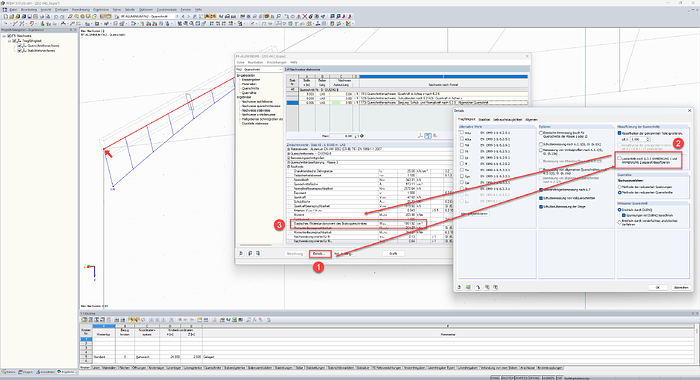This screenshot has width=700, height=380.
Task: Click the Undo arrow in main toolbar
Action: [x=55, y=17]
